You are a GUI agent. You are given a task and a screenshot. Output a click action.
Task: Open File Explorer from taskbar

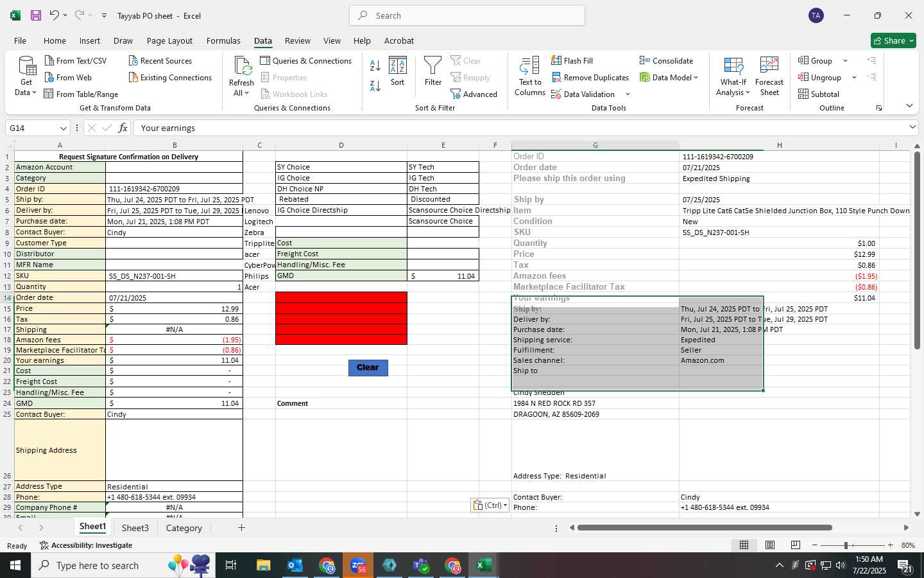264,565
